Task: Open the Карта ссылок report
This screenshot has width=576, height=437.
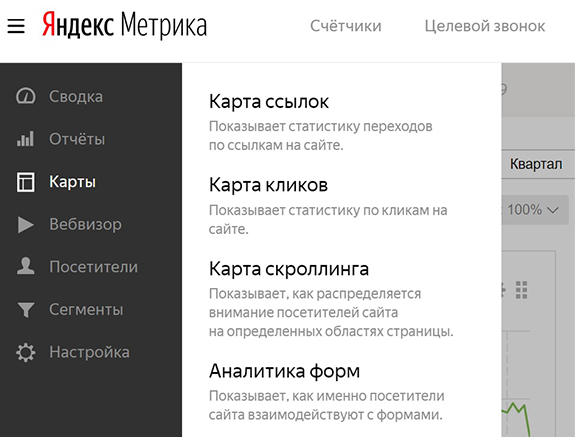Action: click(269, 102)
